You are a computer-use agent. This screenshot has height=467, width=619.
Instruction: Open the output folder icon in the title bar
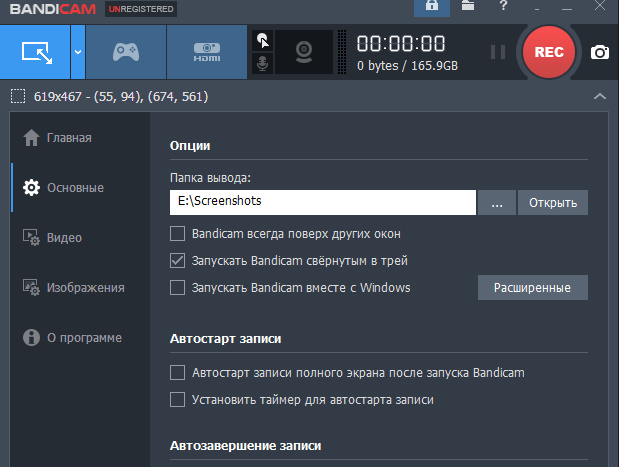pyautogui.click(x=468, y=6)
